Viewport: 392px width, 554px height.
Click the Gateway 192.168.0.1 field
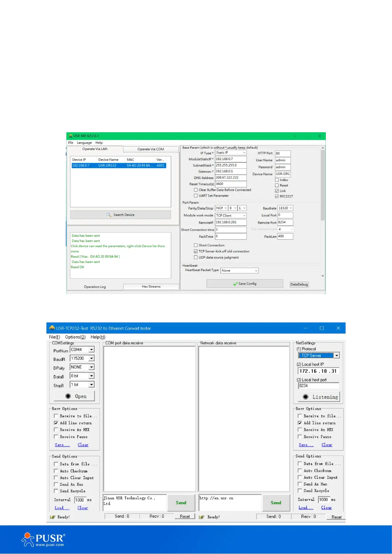231,171
